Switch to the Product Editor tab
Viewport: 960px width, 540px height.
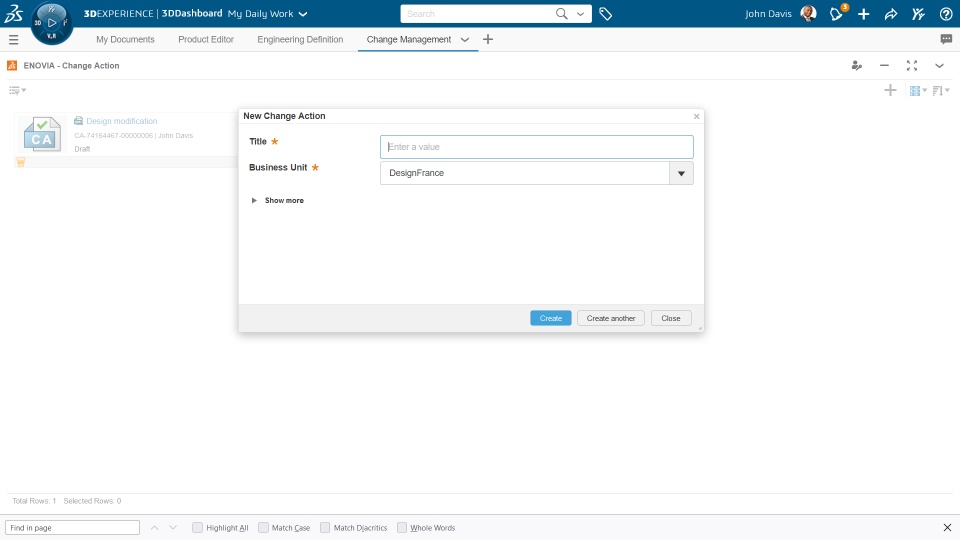click(x=206, y=39)
